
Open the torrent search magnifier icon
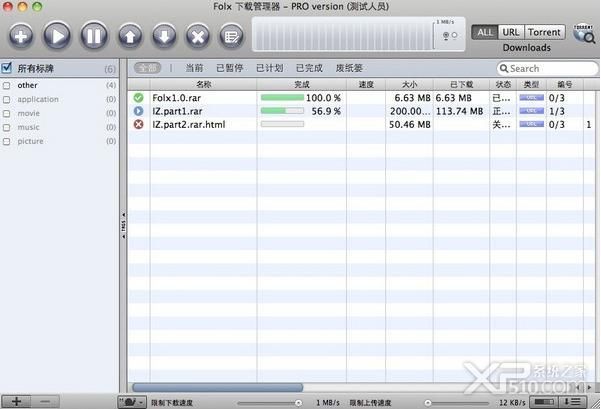[584, 34]
